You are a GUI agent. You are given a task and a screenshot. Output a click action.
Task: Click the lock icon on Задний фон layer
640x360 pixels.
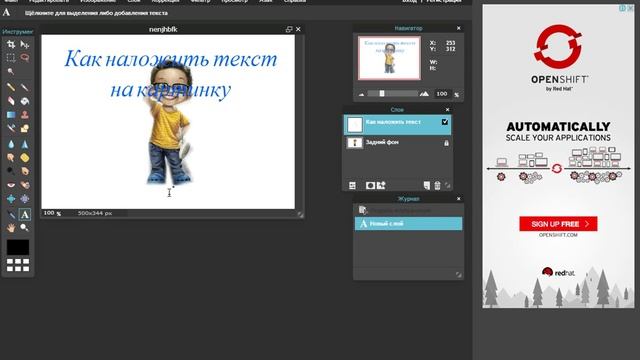[446, 143]
